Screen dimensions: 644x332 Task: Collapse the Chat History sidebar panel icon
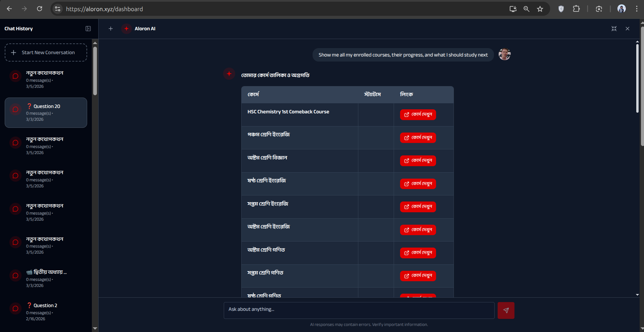pyautogui.click(x=88, y=29)
